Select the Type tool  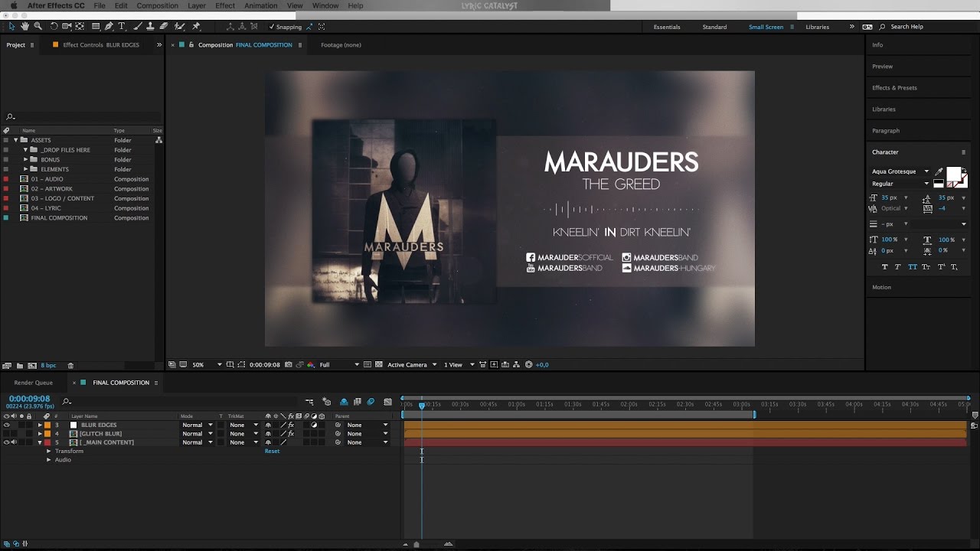[122, 26]
